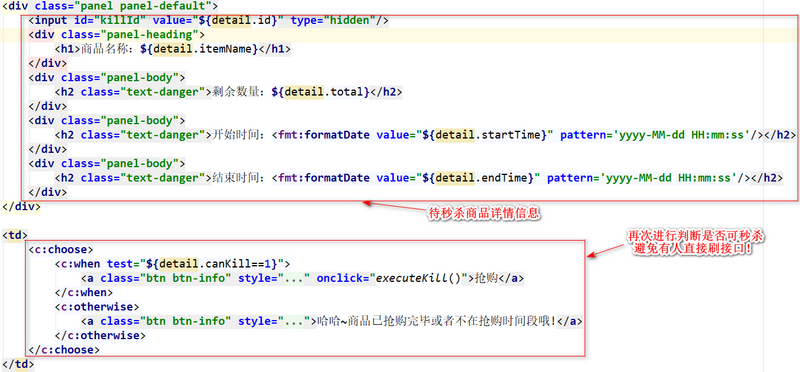Click the ${detail.id} value expression
Image resolution: width=800 pixels, height=372 pixels.
point(237,21)
